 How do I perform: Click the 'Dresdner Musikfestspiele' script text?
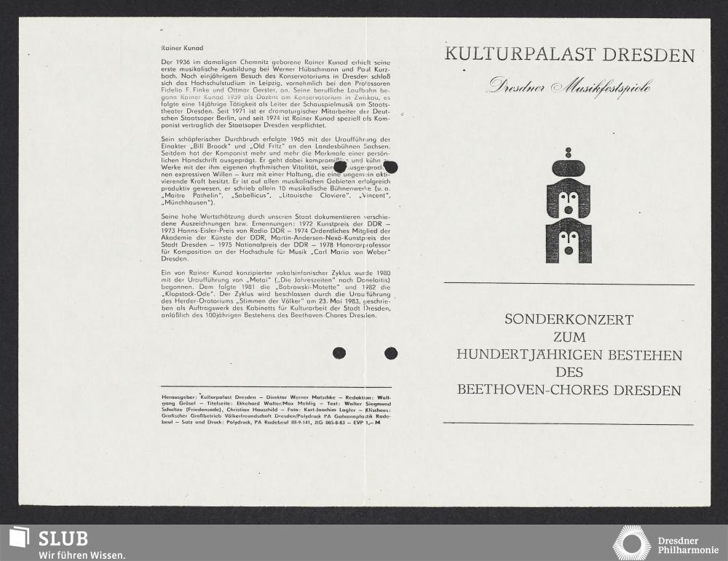[x=569, y=85]
